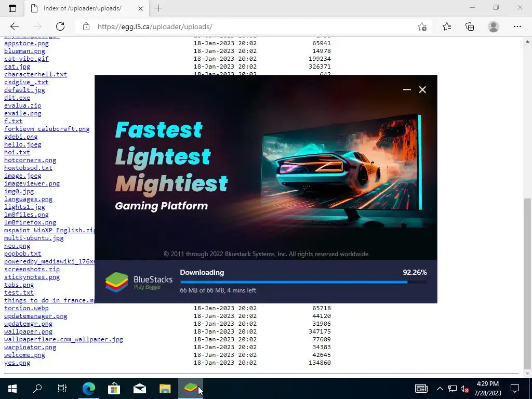The width and height of the screenshot is (532, 399).
Task: Download the dit.exe file link
Action: 17,98
